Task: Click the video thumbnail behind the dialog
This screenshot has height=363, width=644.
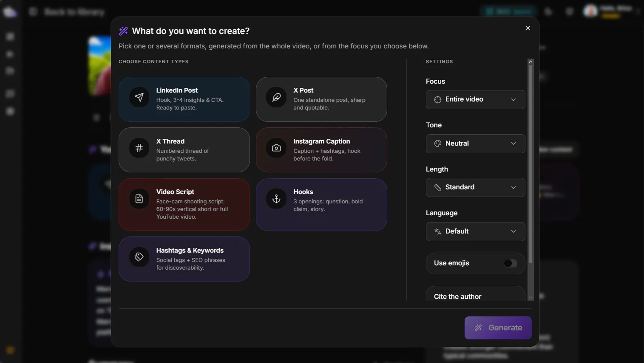Action: (99, 65)
